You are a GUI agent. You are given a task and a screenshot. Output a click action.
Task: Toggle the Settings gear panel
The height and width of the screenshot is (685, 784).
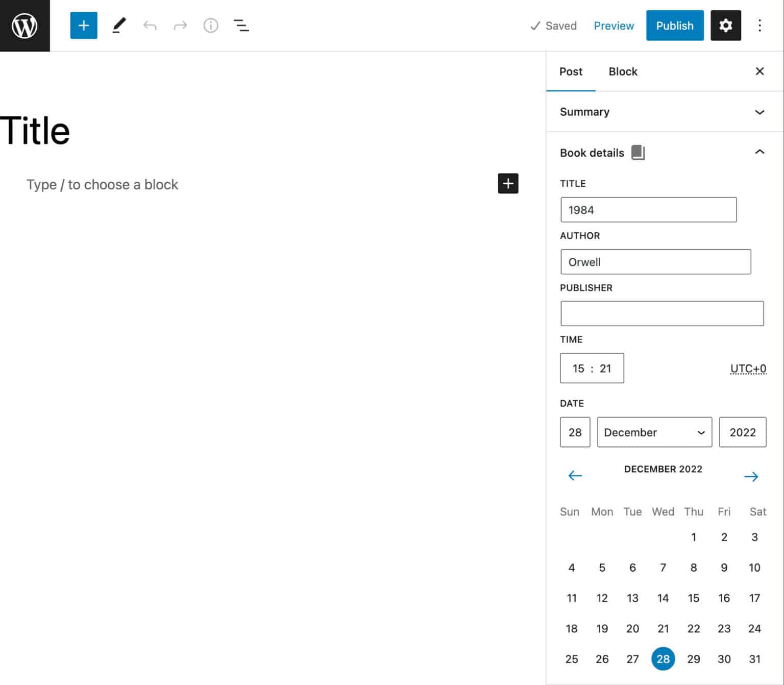725,26
